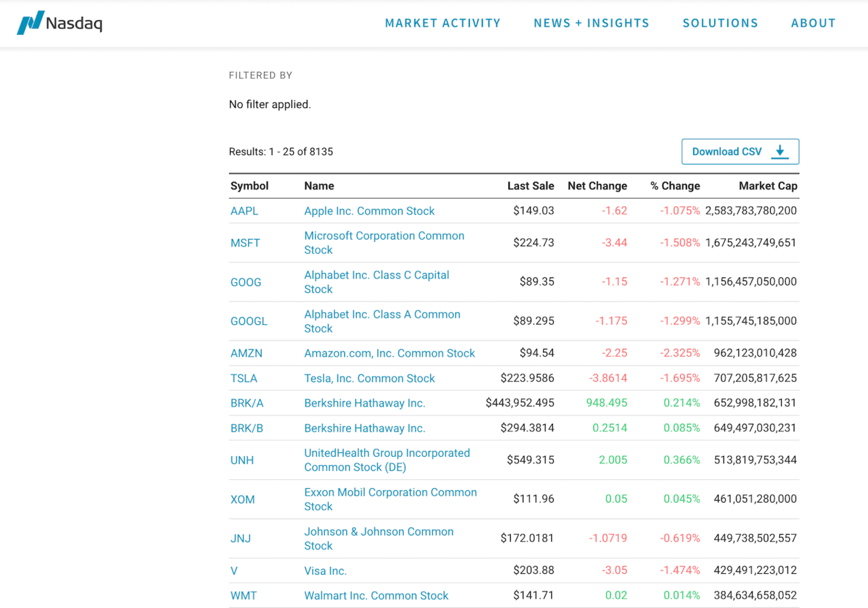
Task: Open the AAPL symbol link
Action: coord(244,211)
